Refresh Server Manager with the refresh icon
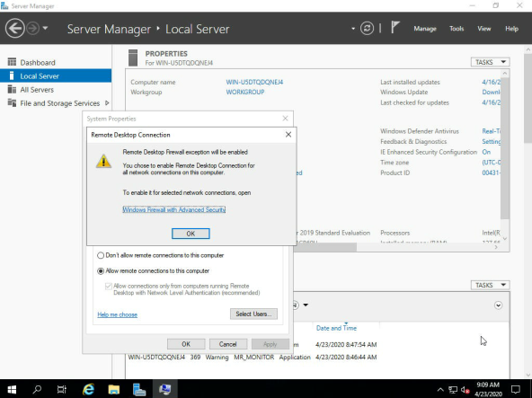The height and width of the screenshot is (398, 532). [x=367, y=28]
